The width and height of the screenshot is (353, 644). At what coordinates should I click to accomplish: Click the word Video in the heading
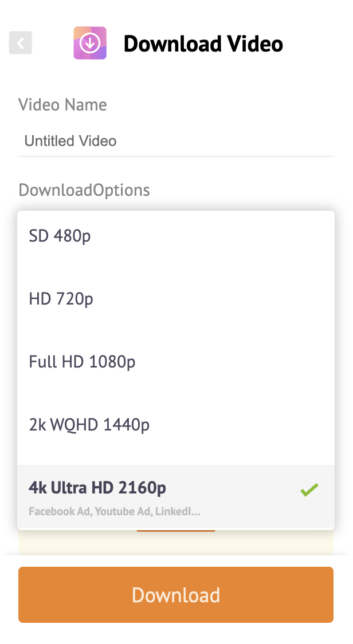point(255,44)
